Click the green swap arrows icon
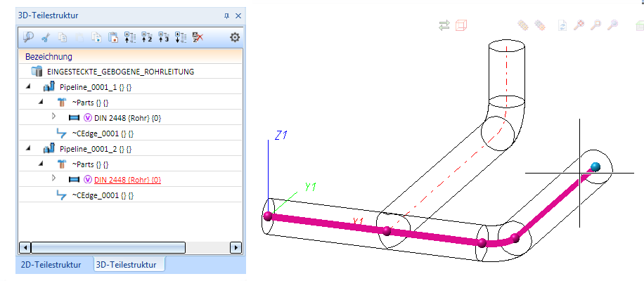Viewport: 644px width, 281px height. pos(444,25)
